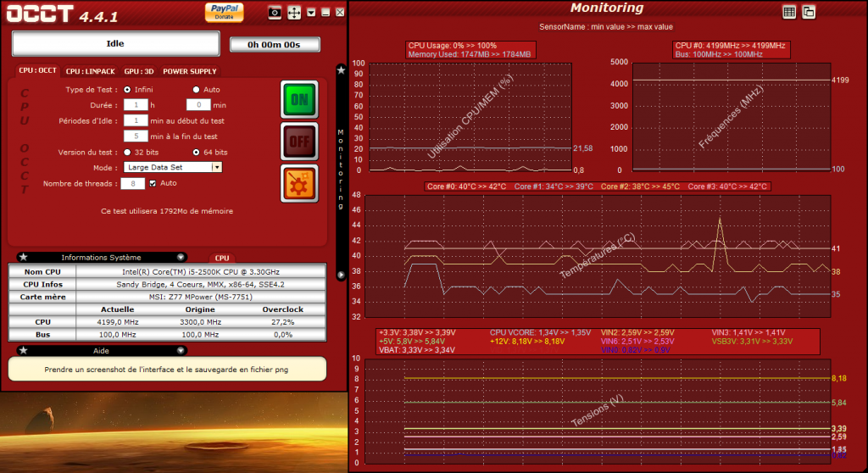Open the monitoring table view icon

click(789, 12)
